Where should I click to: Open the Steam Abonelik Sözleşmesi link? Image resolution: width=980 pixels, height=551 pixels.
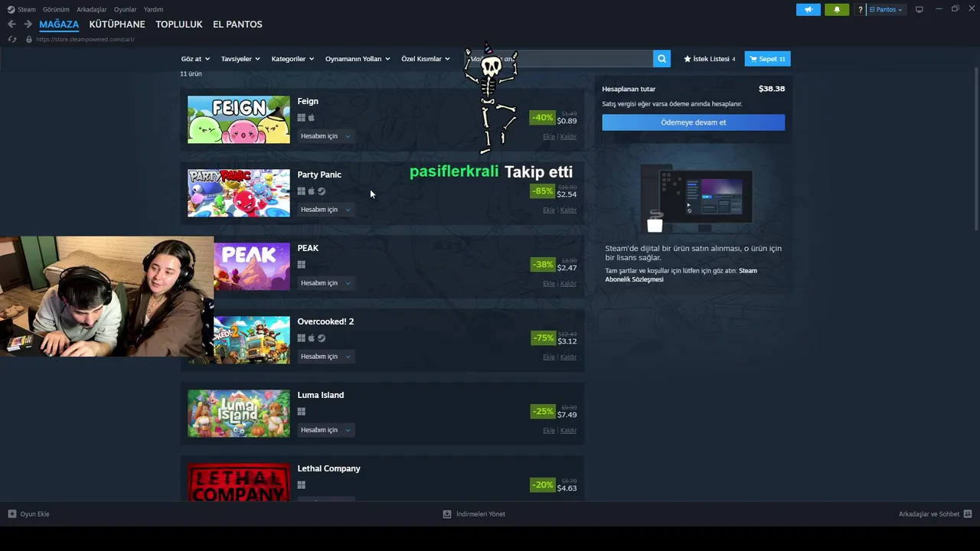point(681,275)
